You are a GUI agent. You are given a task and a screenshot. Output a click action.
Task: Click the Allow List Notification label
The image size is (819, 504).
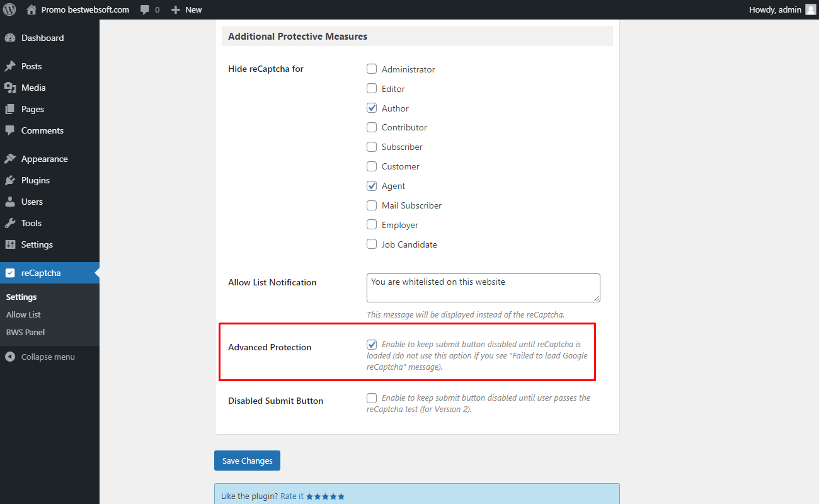[272, 282]
